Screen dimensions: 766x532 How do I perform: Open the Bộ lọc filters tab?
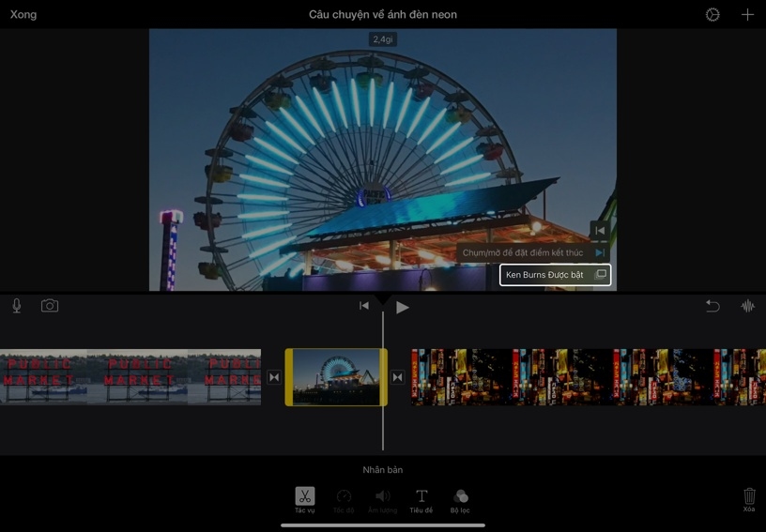tap(460, 500)
